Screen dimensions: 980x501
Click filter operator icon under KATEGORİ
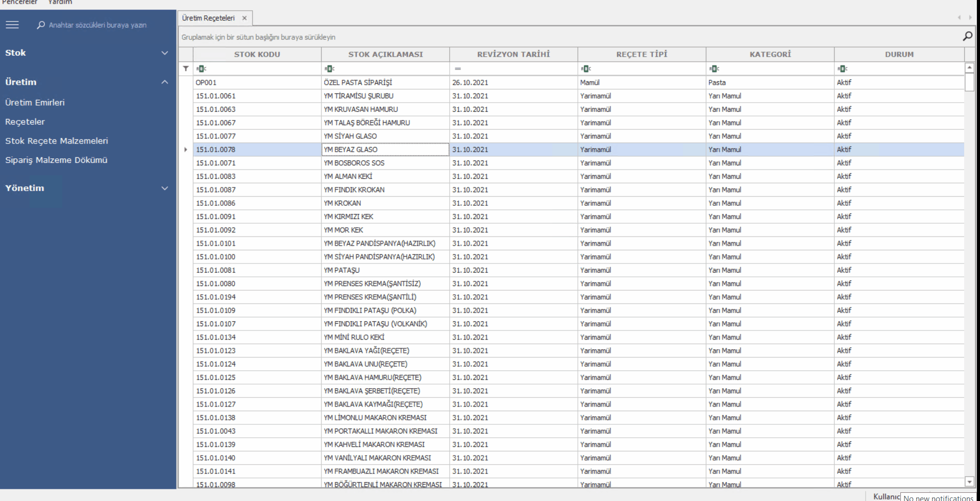714,68
